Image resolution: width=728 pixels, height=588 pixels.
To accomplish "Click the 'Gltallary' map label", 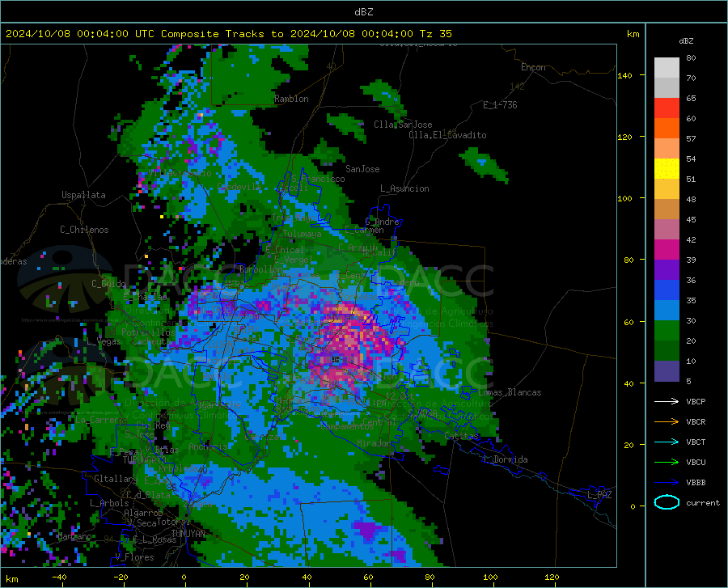I will 116,479.
